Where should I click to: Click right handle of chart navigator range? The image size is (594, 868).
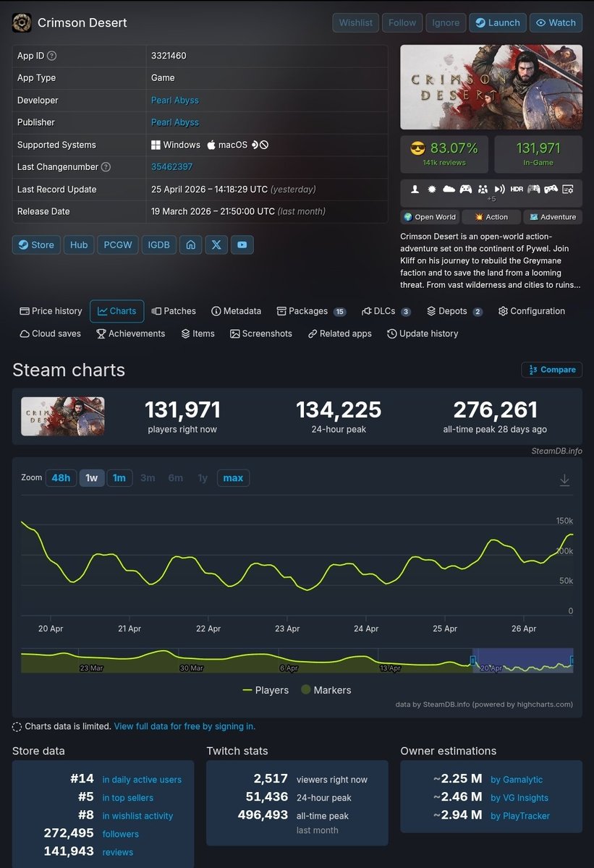click(572, 660)
